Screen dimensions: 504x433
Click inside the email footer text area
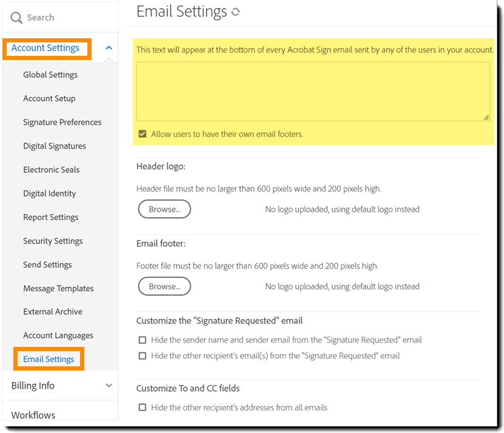click(x=312, y=91)
